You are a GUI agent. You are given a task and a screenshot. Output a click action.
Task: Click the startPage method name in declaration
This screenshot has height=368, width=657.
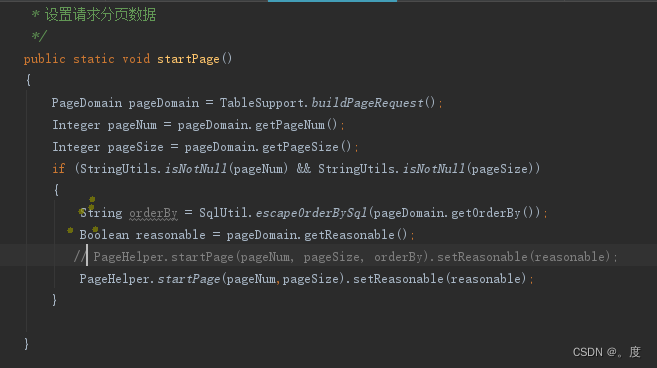188,59
